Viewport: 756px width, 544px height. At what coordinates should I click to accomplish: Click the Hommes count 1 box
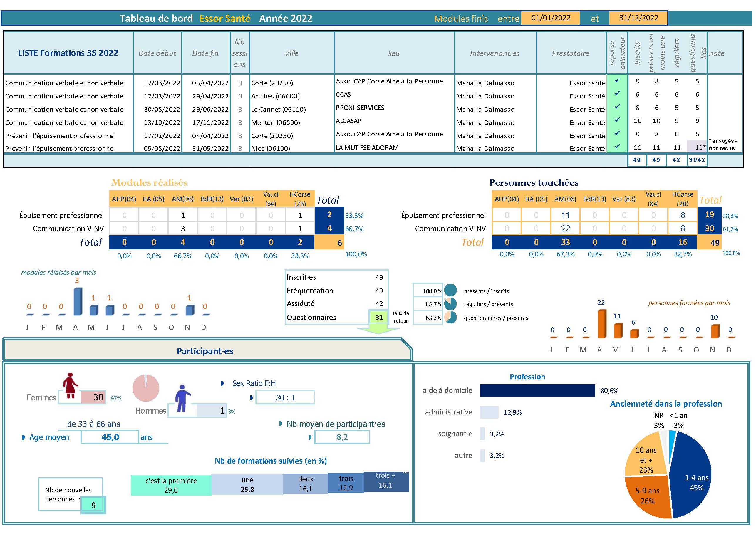(x=212, y=410)
